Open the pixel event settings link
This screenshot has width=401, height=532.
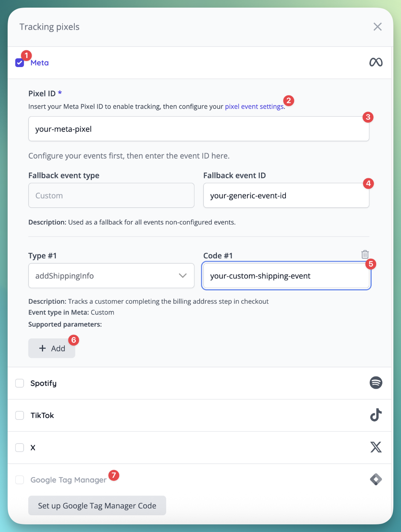(x=254, y=107)
